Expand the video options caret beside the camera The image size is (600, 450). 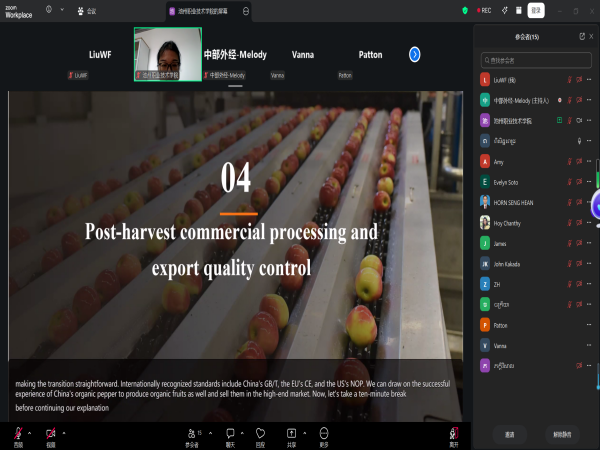pyautogui.click(x=64, y=433)
